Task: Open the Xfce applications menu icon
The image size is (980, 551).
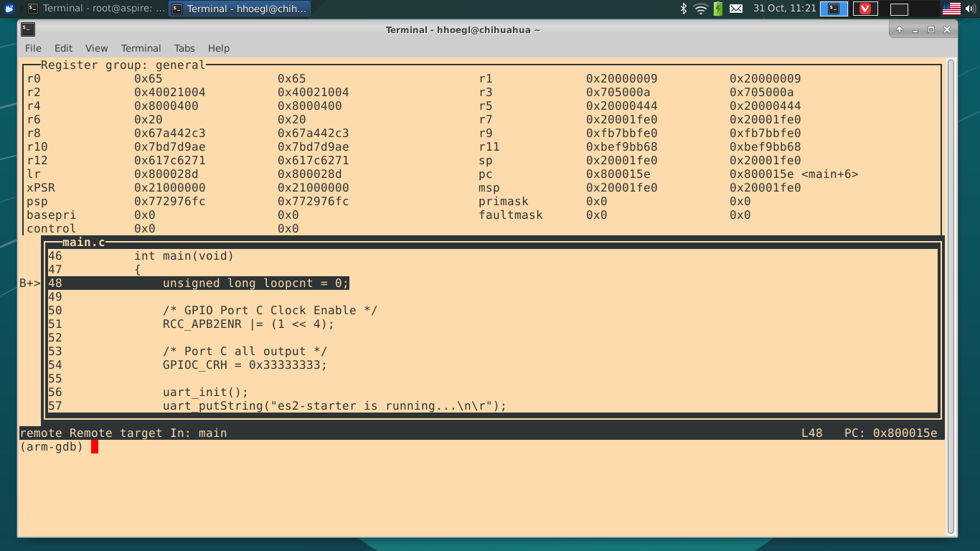Action: [x=9, y=9]
